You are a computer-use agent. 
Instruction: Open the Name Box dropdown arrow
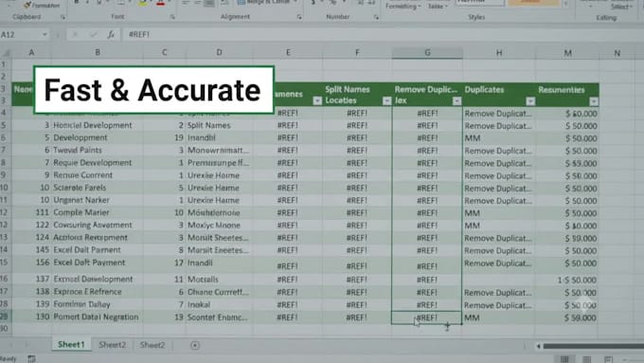[45, 34]
